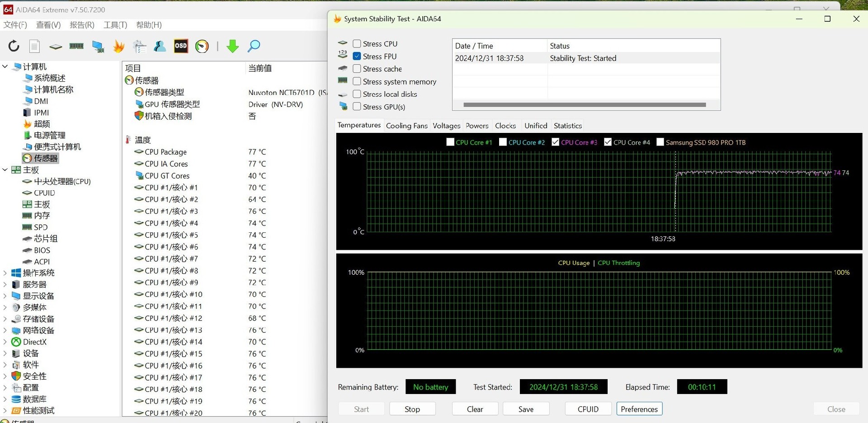Expand the 存储设备 tree node

[x=5, y=319]
